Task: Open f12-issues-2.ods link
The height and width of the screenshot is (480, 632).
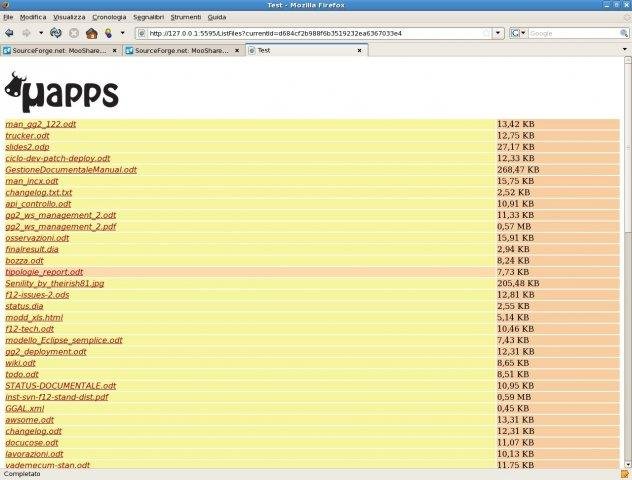Action: tap(37, 295)
